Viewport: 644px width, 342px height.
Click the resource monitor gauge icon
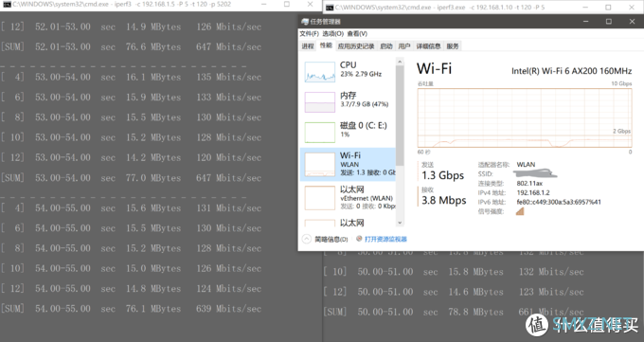pos(359,239)
